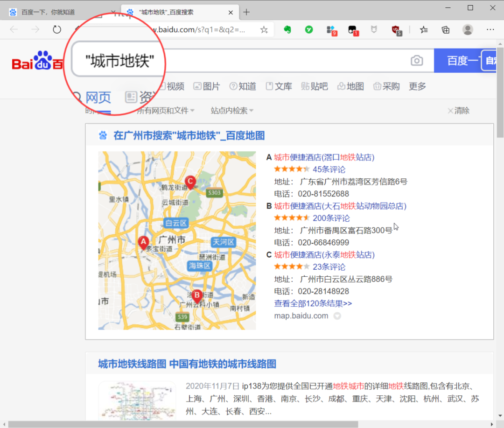Click phone number 020-81552688
Image resolution: width=504 pixels, height=428 pixels.
tap(323, 194)
